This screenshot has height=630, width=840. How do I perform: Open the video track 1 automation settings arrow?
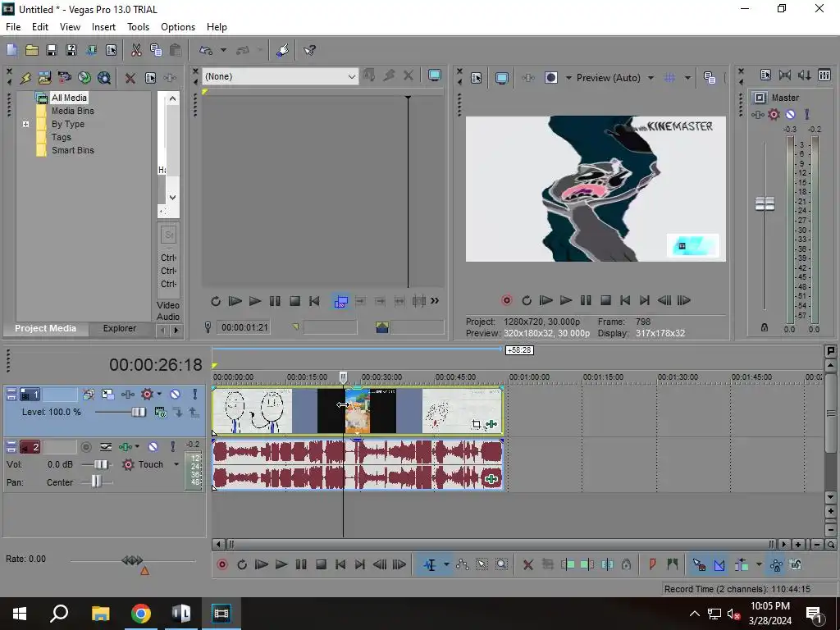(x=159, y=395)
